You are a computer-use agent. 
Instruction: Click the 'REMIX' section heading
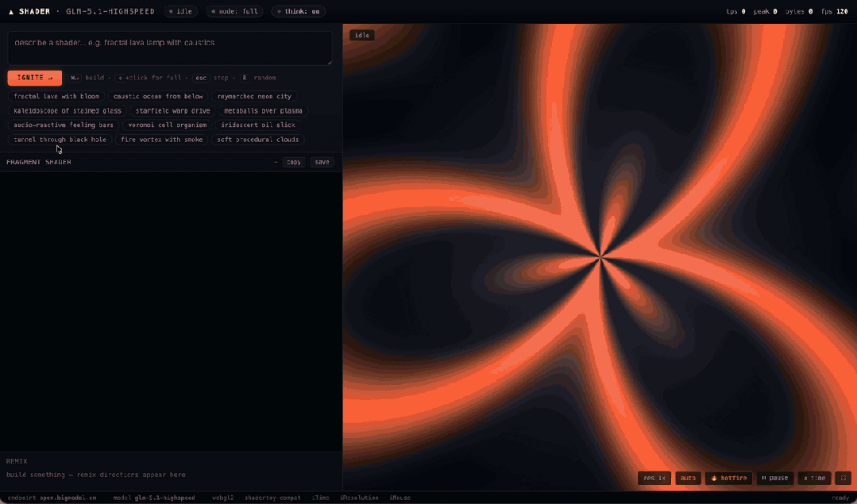pos(17,461)
